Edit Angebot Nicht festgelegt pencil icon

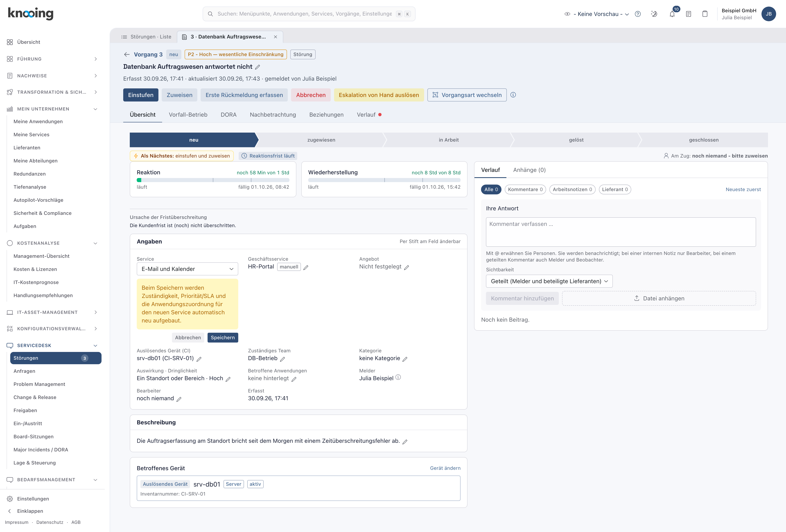pyautogui.click(x=407, y=267)
